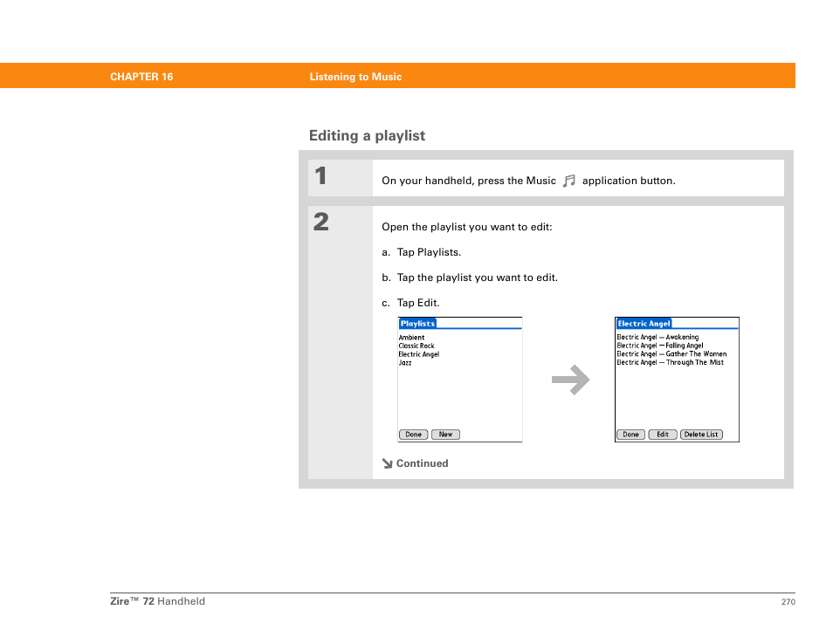Click the Zire 72 Handheld footer text

click(x=157, y=601)
